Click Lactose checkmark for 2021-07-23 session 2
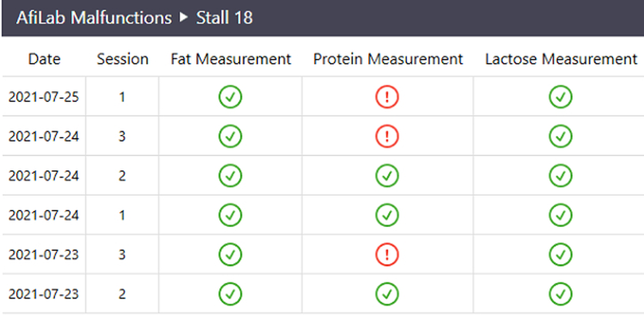 click(x=560, y=294)
